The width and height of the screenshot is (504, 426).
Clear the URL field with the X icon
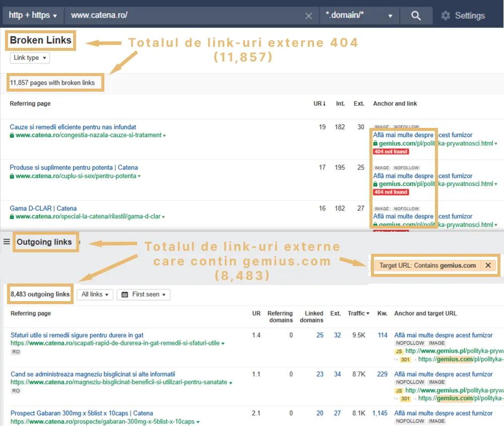coord(309,16)
